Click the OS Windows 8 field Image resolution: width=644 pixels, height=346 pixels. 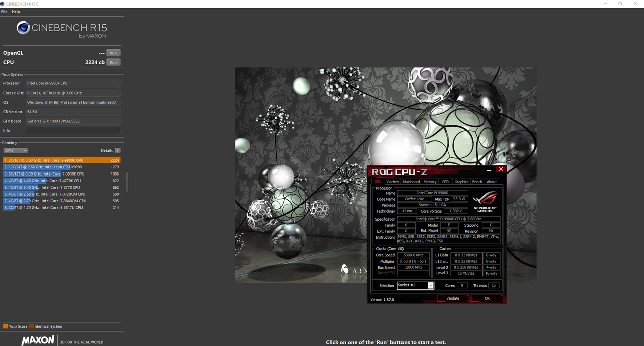pyautogui.click(x=73, y=102)
